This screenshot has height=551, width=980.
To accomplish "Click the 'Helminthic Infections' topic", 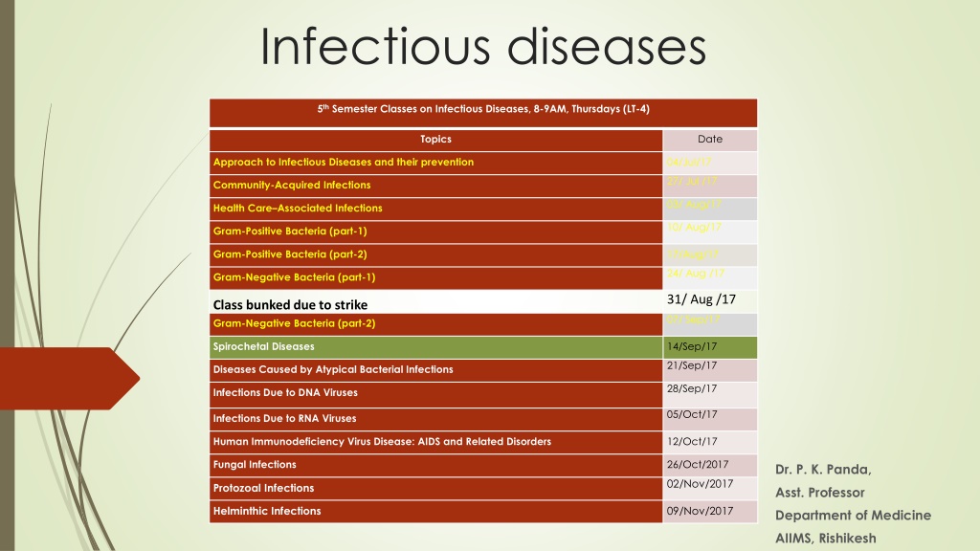I will 267,511.
